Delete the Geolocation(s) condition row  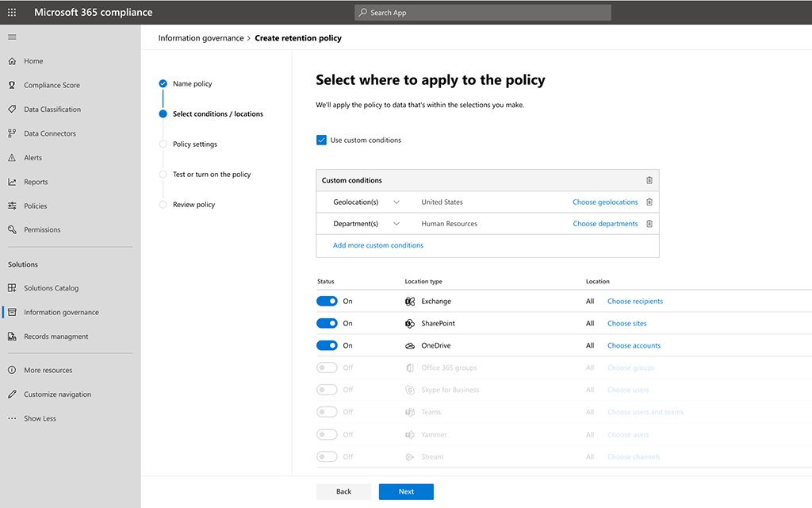(x=649, y=202)
